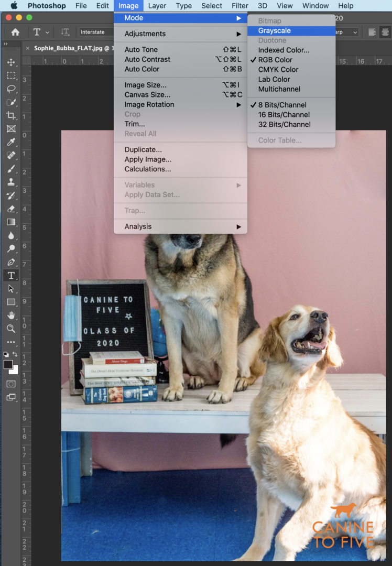
Task: Switch color mode to CMYK Color
Action: (278, 70)
